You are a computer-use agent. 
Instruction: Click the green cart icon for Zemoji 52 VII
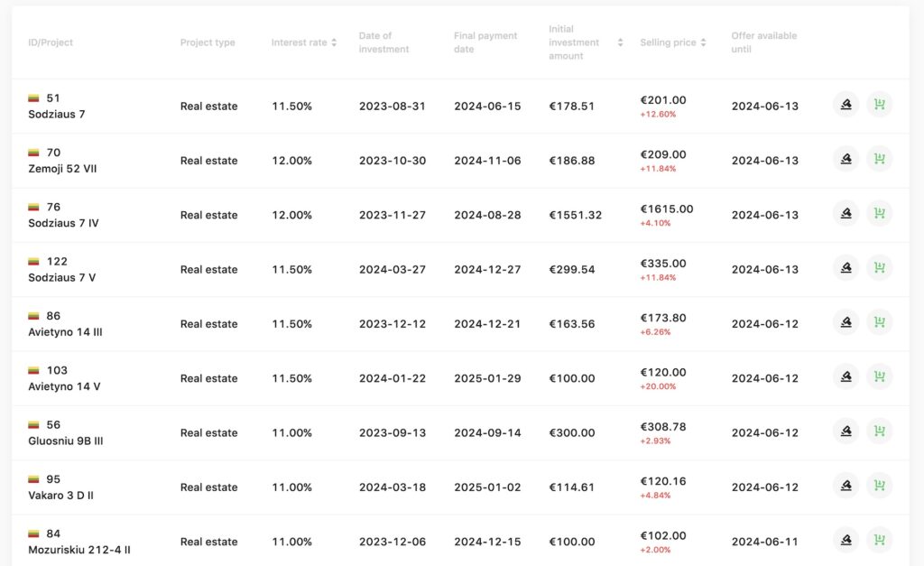point(880,159)
